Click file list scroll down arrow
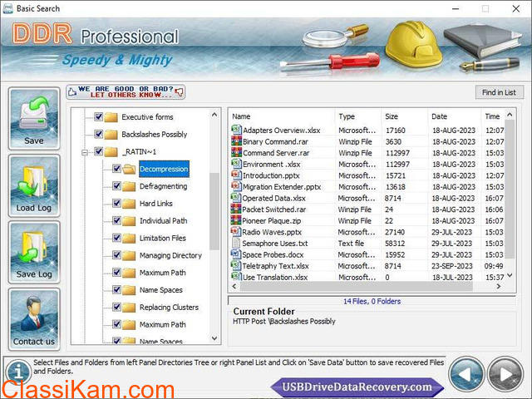The width and height of the screenshot is (532, 399). point(510,275)
